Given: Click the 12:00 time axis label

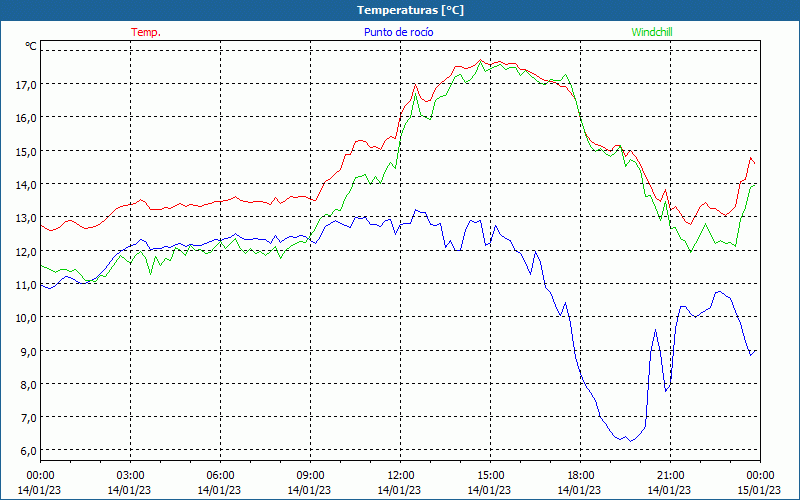Looking at the screenshot, I should (400, 476).
